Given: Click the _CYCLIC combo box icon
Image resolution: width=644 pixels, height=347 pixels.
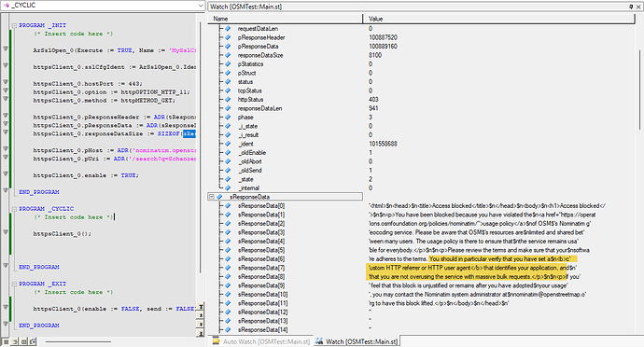Looking at the screenshot, I should 7,6.
